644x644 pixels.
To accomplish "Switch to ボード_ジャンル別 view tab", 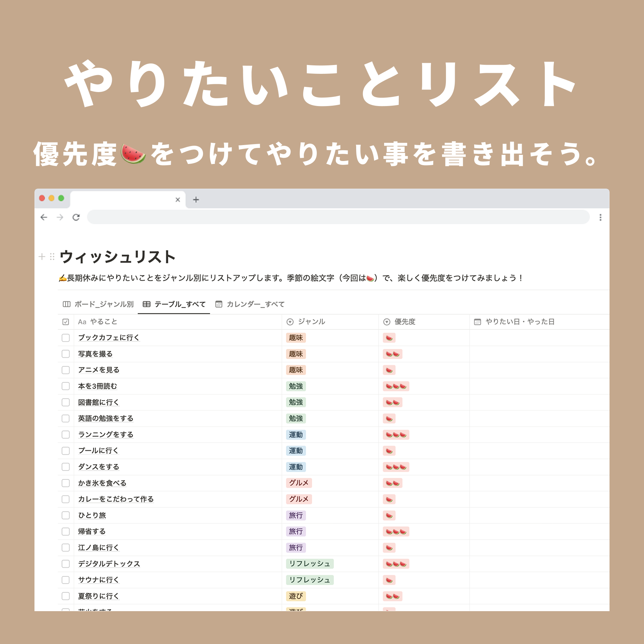I will pyautogui.click(x=98, y=304).
